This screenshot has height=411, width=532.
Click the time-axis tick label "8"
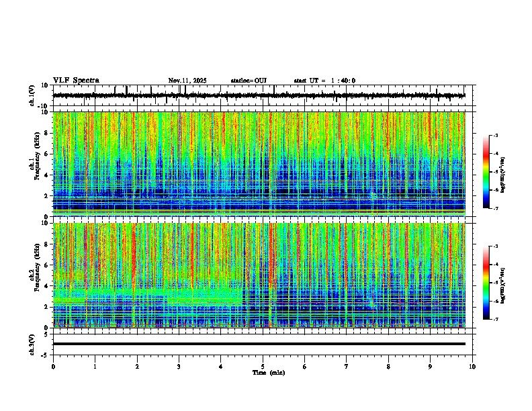click(388, 367)
